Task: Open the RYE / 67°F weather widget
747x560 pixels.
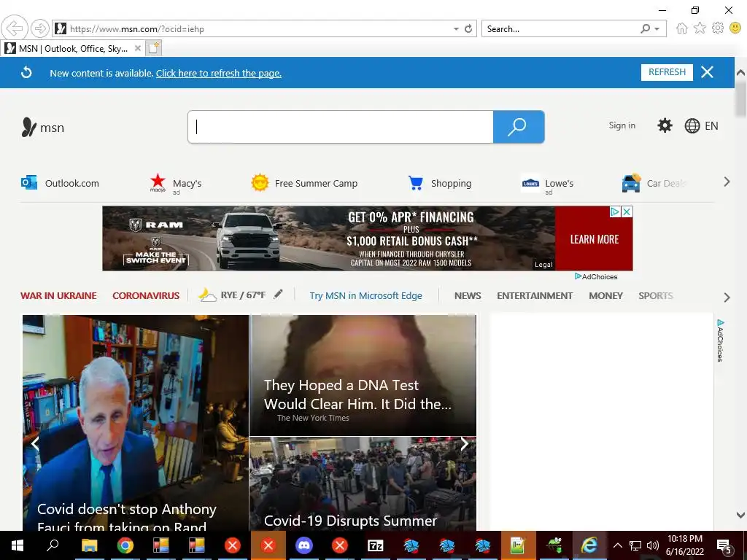Action: click(x=232, y=295)
